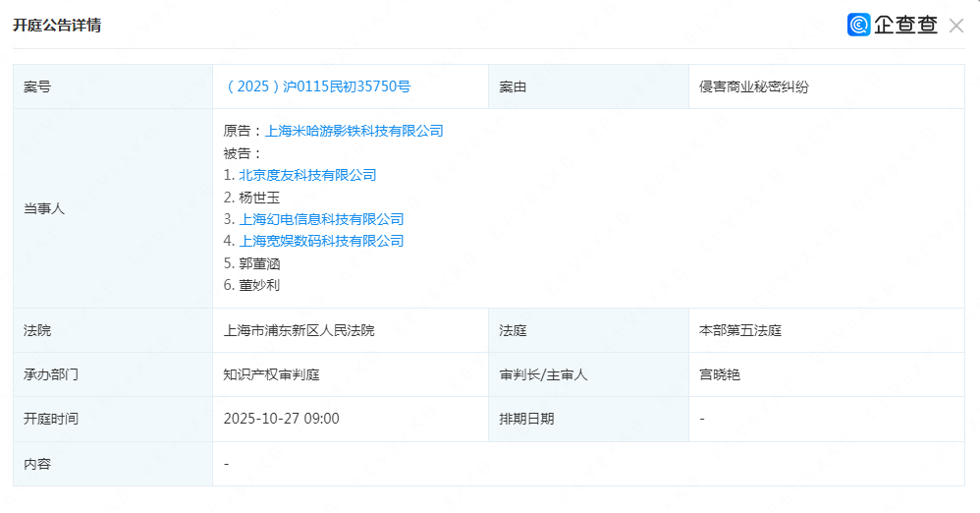Click defendant name 郭蕾涵
This screenshot has height=513, width=980.
point(252,263)
